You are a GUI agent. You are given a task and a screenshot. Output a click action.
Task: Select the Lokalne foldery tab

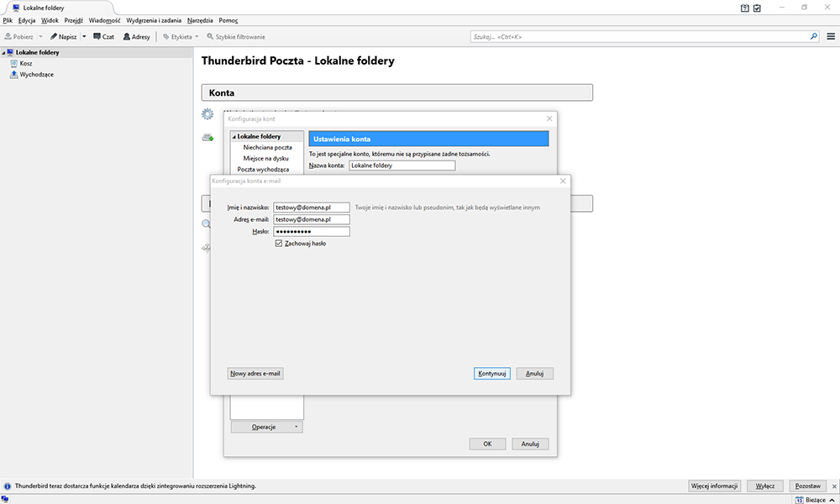pos(58,8)
